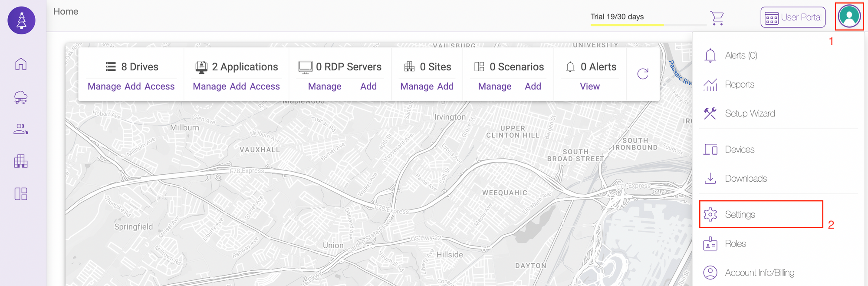
Task: Click the purple tree logo icon
Action: [21, 20]
